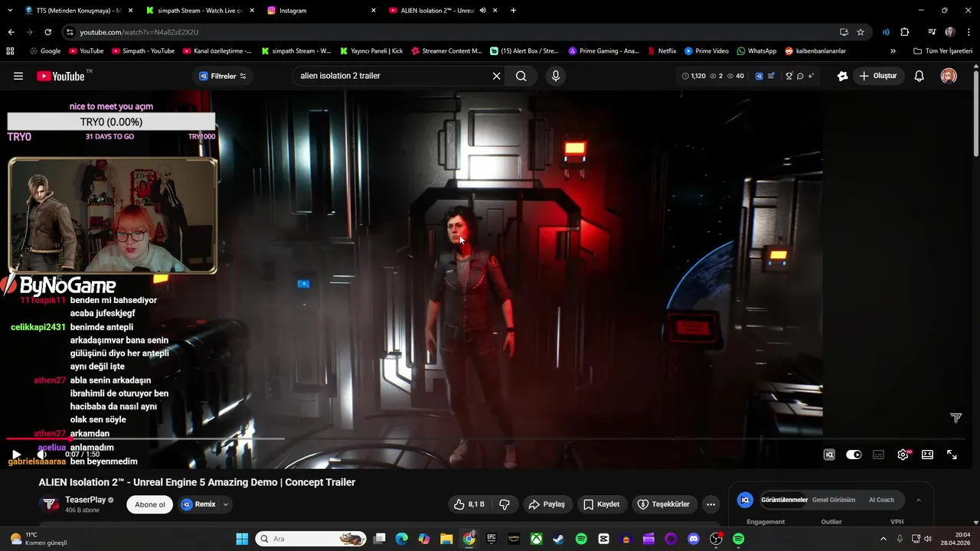
Task: Collapse the vidIQ panel chevron
Action: tap(919, 500)
